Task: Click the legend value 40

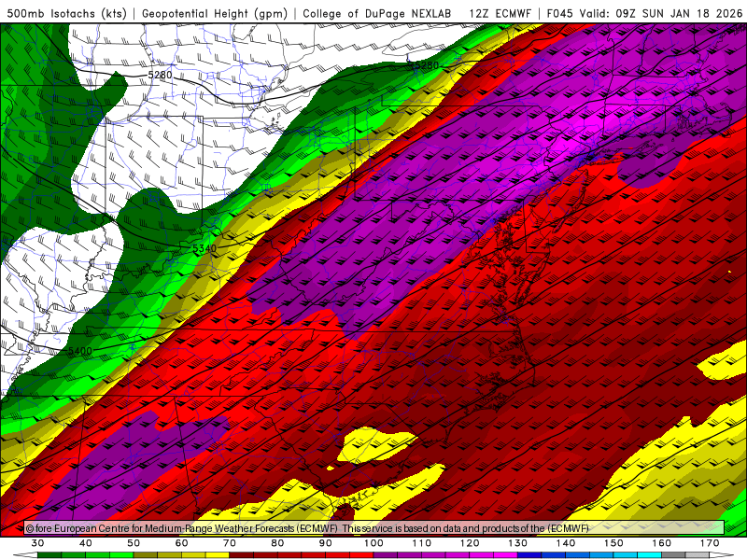Action: [x=86, y=543]
